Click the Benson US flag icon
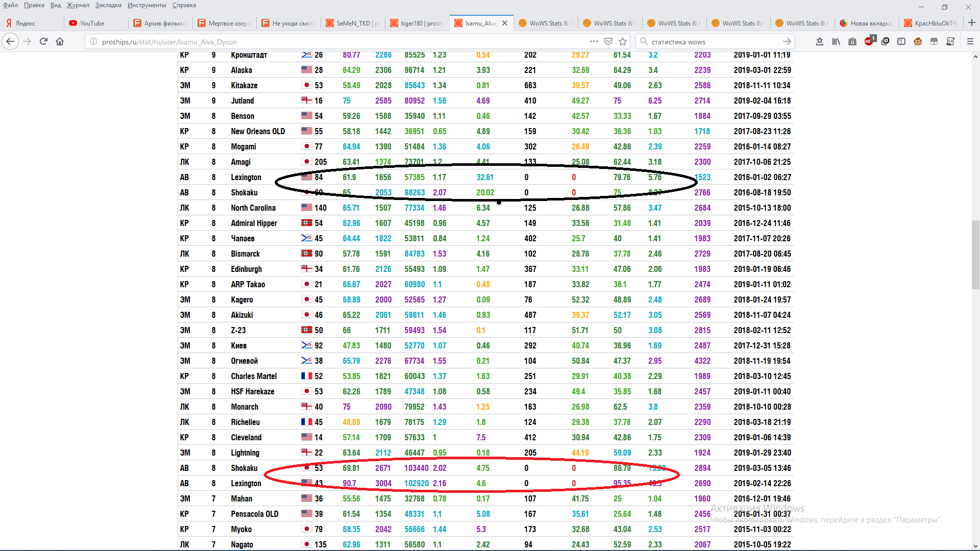Image resolution: width=980 pixels, height=551 pixels. click(x=306, y=115)
